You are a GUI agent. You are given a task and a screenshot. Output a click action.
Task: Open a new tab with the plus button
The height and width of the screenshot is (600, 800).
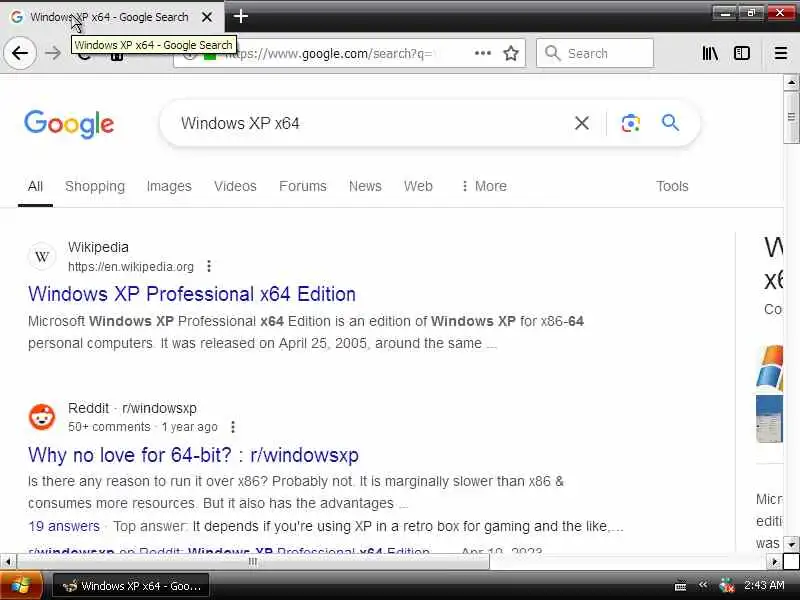pos(241,17)
